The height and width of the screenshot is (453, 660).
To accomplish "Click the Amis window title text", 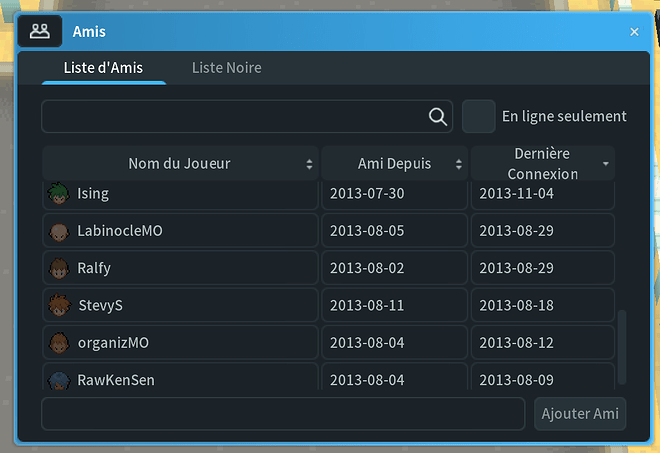I will tap(89, 32).
